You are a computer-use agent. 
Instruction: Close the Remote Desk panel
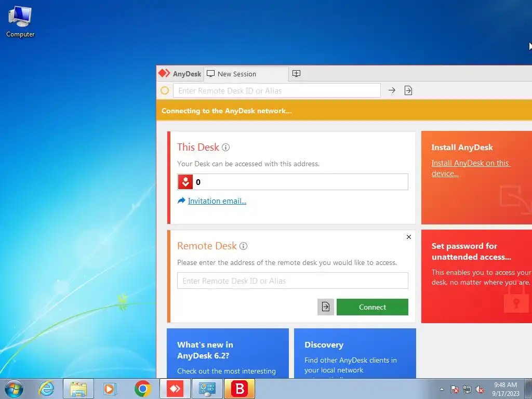click(x=409, y=237)
